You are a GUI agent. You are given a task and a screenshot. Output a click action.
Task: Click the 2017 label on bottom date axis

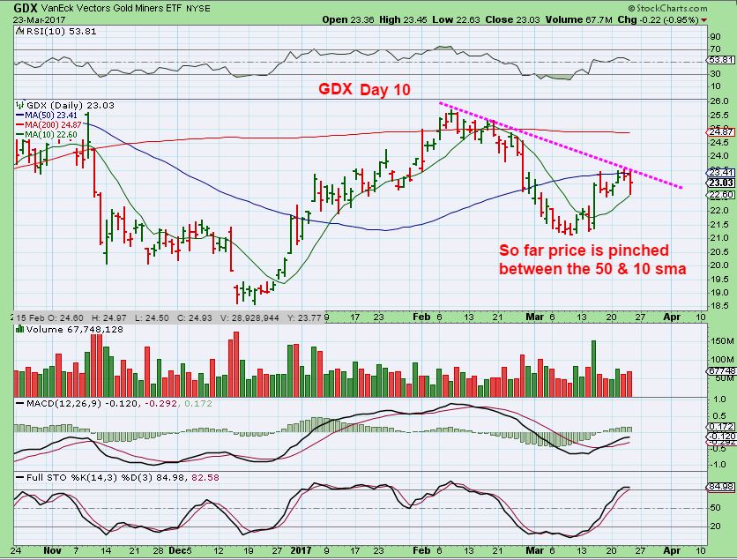301,550
